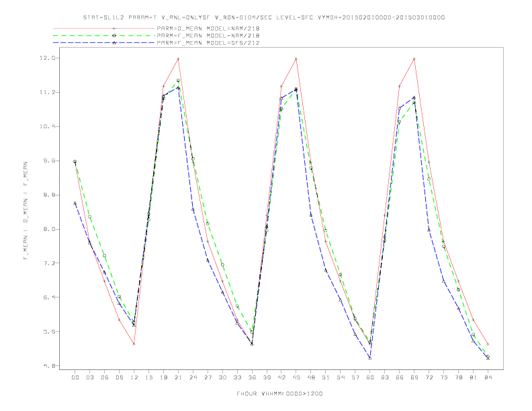Click red line peak at hour 69

point(414,59)
